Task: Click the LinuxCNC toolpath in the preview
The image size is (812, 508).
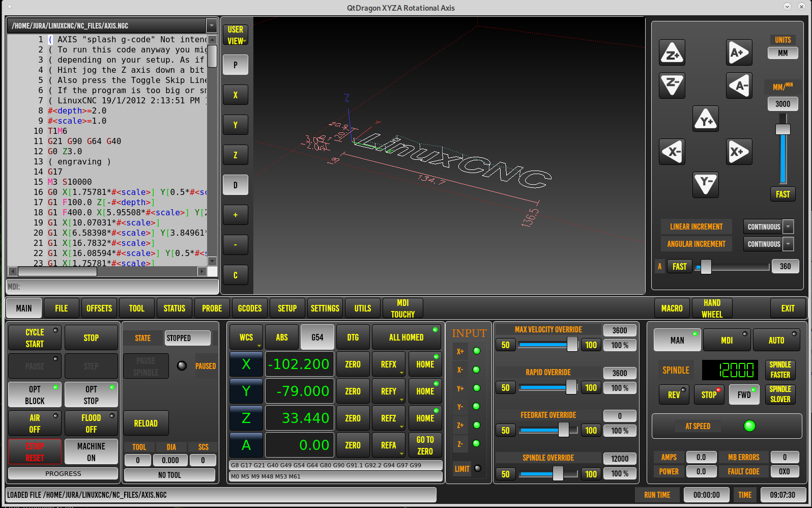Action: pos(453,160)
